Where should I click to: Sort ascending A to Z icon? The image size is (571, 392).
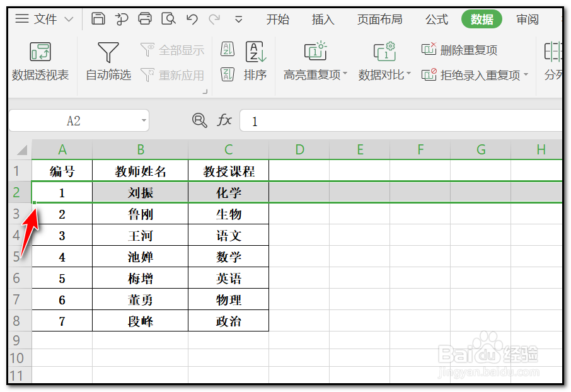tap(228, 49)
